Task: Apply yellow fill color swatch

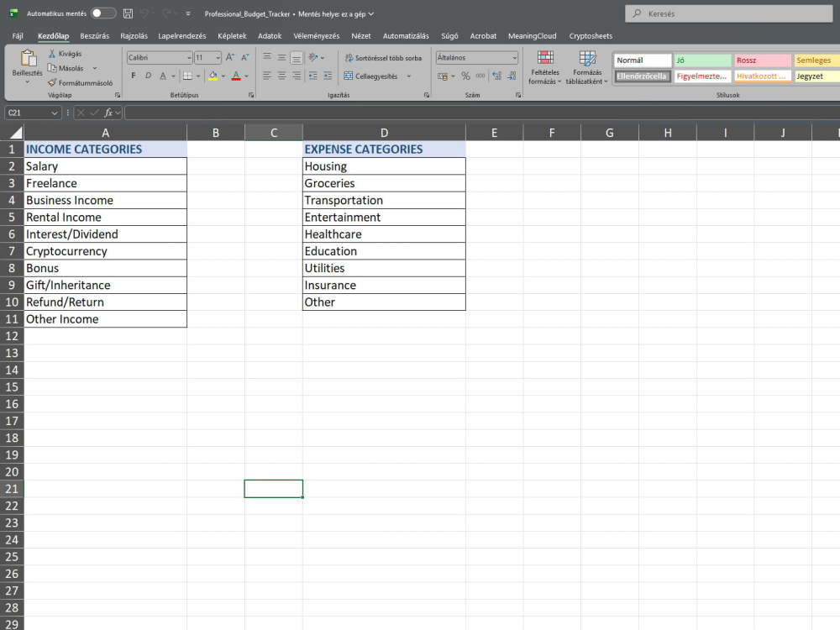Action: click(213, 76)
